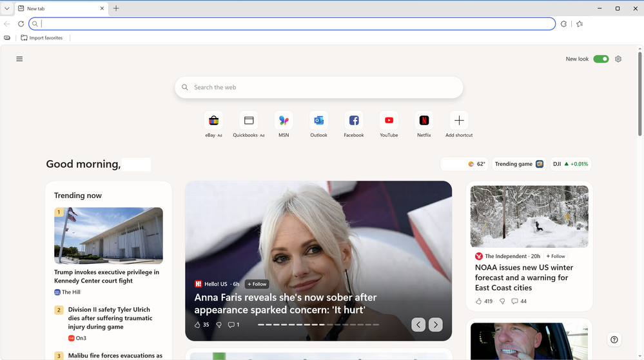644x360 pixels.
Task: Reload the page with refresh icon
Action: pyautogui.click(x=21, y=24)
